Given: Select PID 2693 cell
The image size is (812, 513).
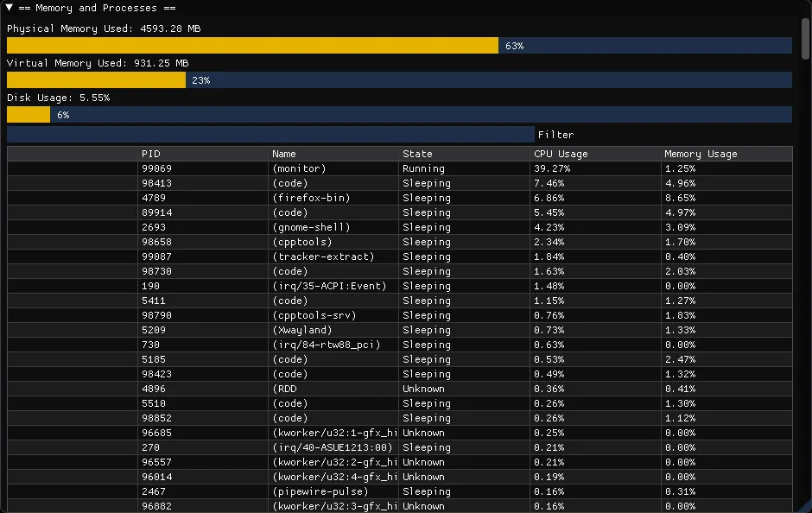Looking at the screenshot, I should [154, 227].
